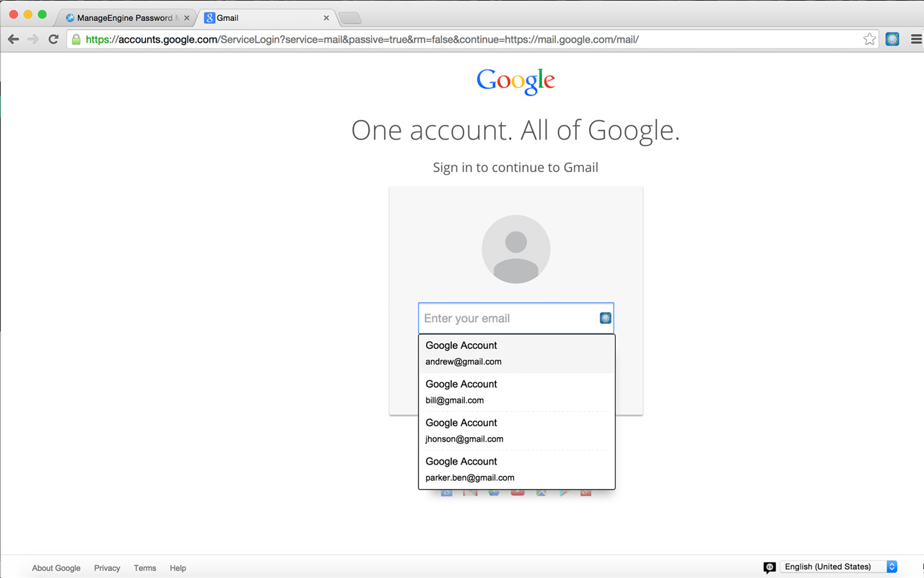Bookmark the page with the star icon

coord(869,39)
